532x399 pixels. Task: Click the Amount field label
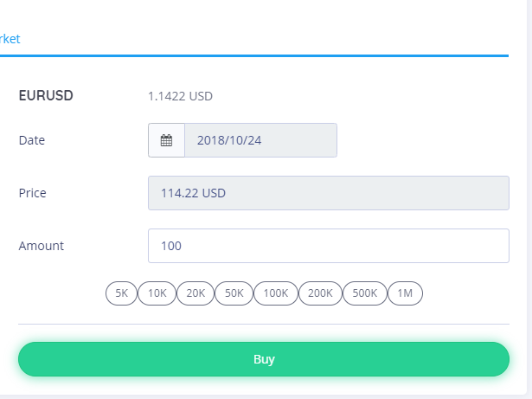coord(42,246)
